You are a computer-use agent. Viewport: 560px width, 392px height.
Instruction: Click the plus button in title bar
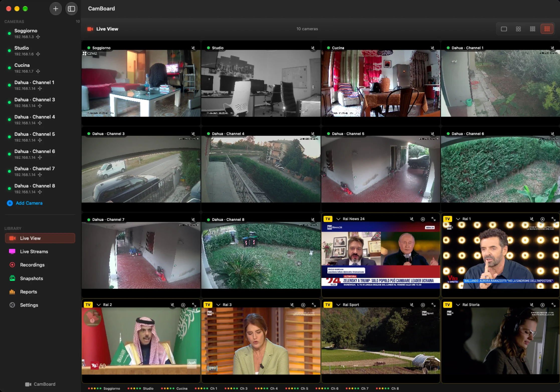pos(55,9)
